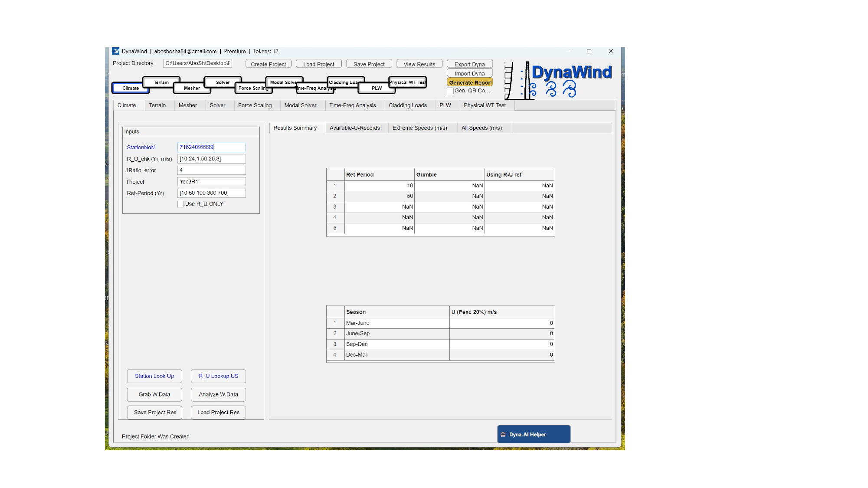
Task: Select the Physical WT Test workflow box
Action: click(407, 82)
